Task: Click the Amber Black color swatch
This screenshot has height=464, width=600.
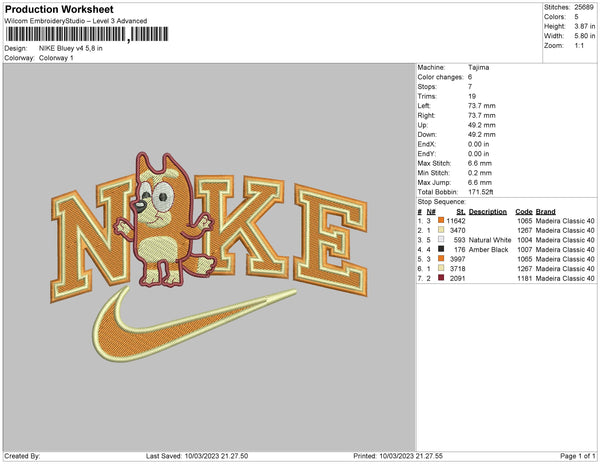Action: point(441,249)
